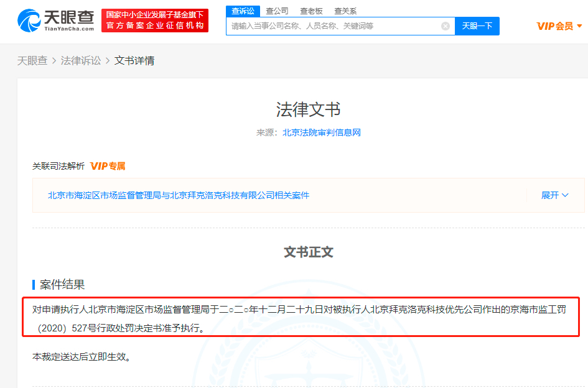Screen dimensions: 588x388
Task: Click the 关联司法解析 label
Action: coord(58,166)
